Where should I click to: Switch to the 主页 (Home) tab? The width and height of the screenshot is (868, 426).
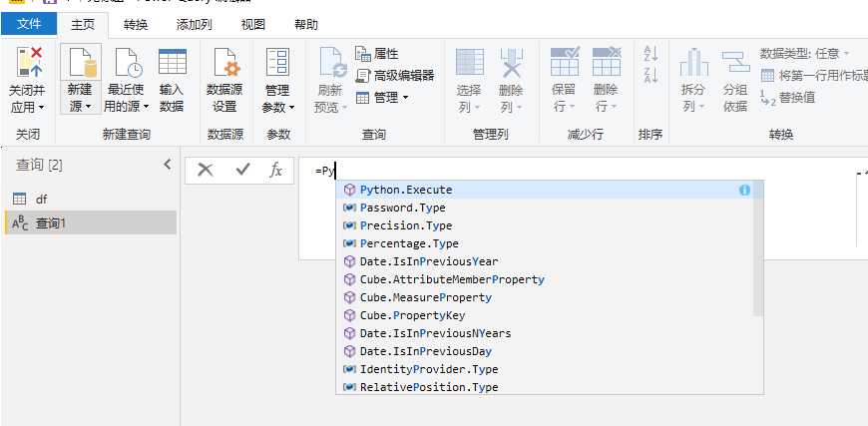click(83, 24)
